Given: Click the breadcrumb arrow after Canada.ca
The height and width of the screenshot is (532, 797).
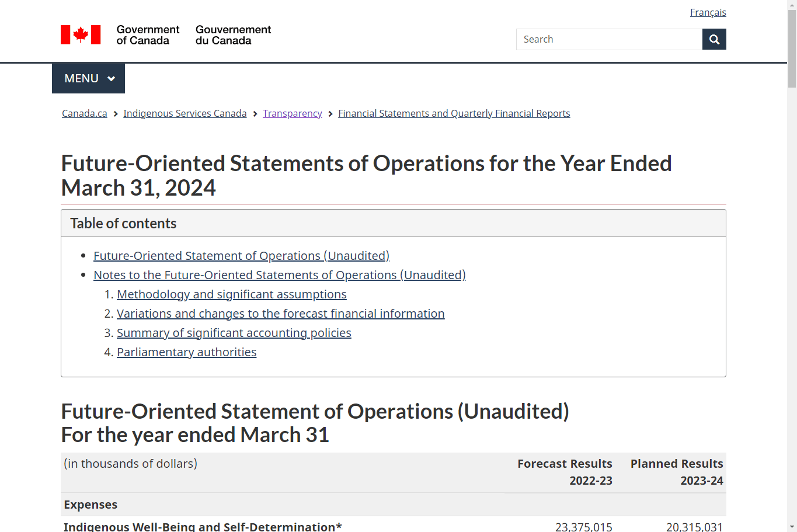Looking at the screenshot, I should pyautogui.click(x=114, y=113).
